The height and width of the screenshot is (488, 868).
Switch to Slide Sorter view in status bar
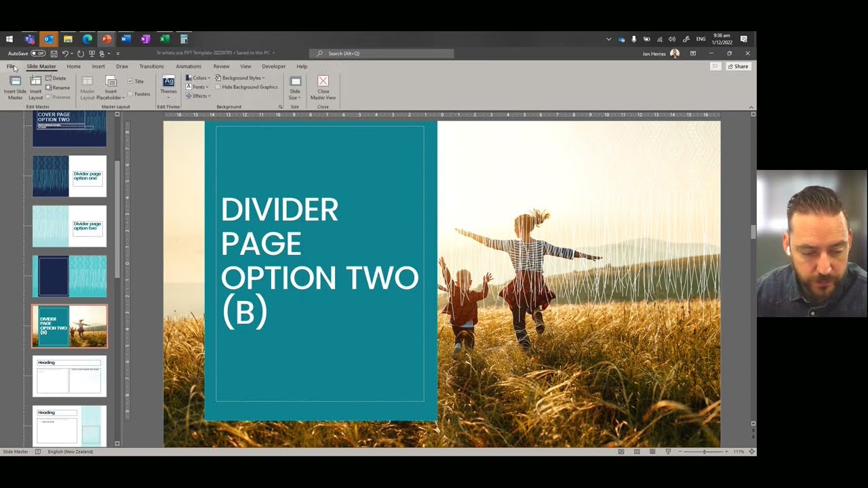pyautogui.click(x=637, y=451)
